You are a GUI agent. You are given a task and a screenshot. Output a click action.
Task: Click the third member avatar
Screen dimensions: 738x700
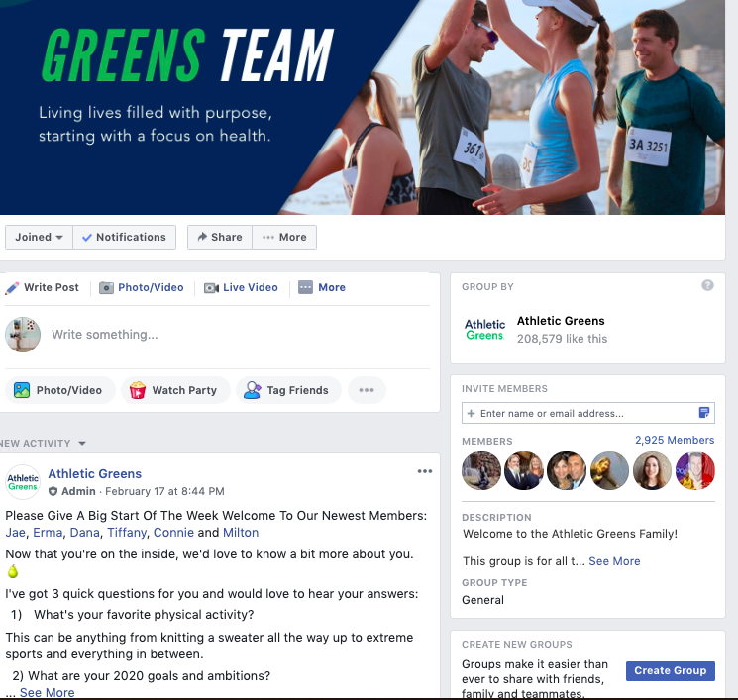[567, 471]
